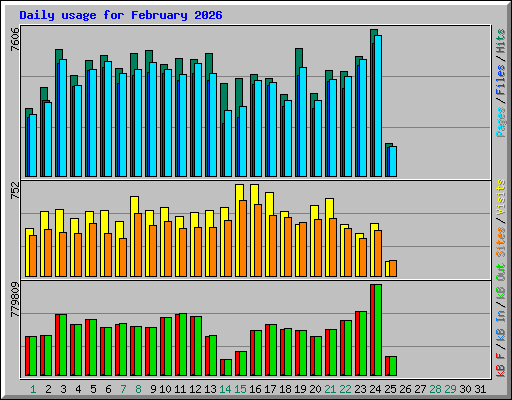
Task: Click the day 15 orange sites bar
Action: click(243, 238)
